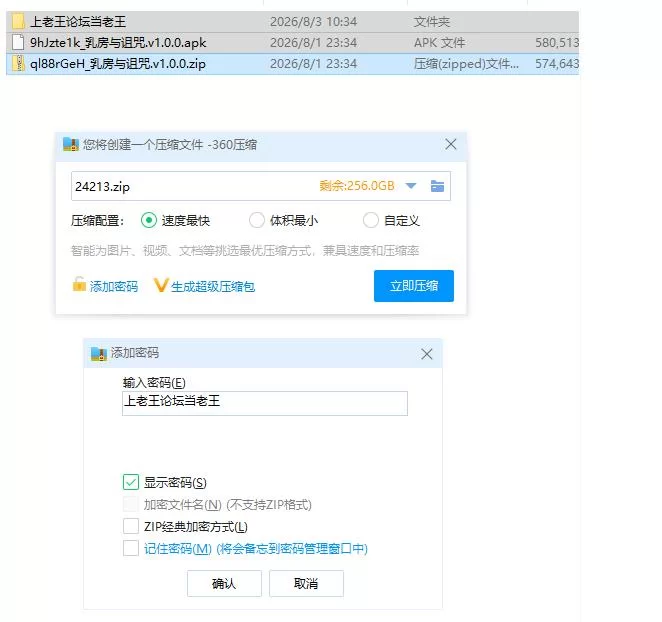Click the APK 文件 type cell

(x=439, y=43)
